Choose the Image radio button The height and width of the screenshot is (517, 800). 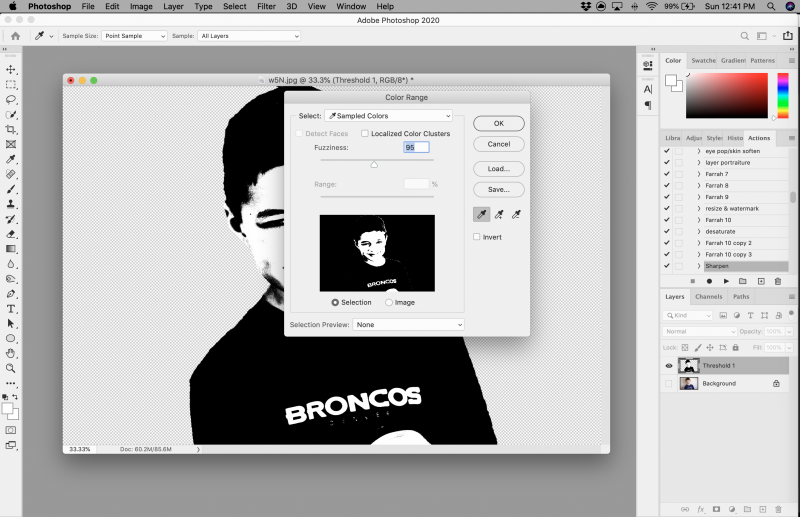389,303
